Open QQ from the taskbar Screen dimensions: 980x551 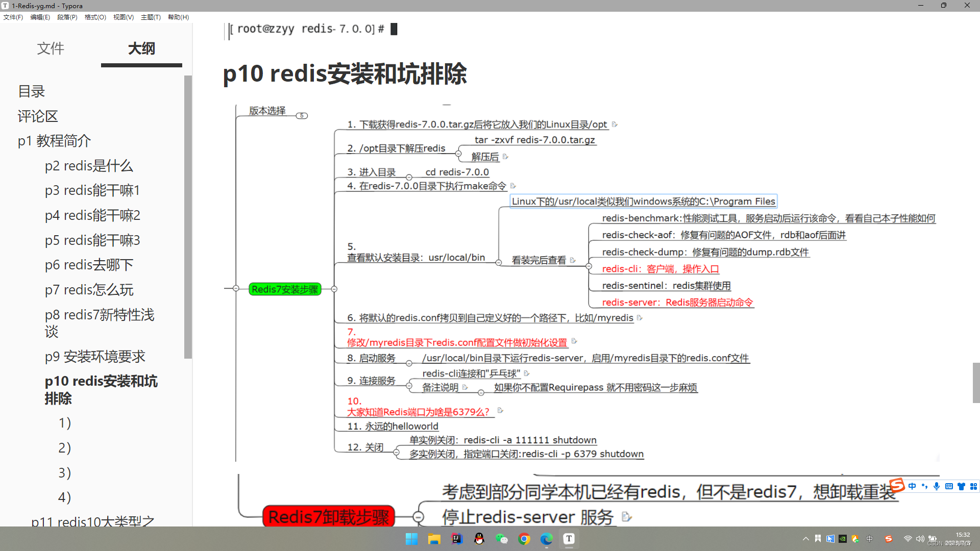[x=479, y=539]
